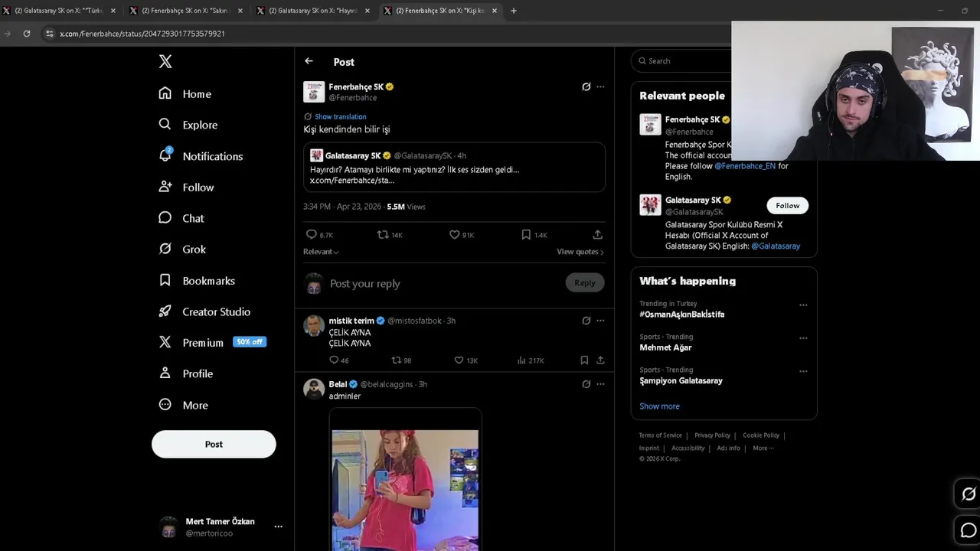This screenshot has width=980, height=551.
Task: Switch to first Galatasaray SK browser tab
Action: tap(60, 11)
